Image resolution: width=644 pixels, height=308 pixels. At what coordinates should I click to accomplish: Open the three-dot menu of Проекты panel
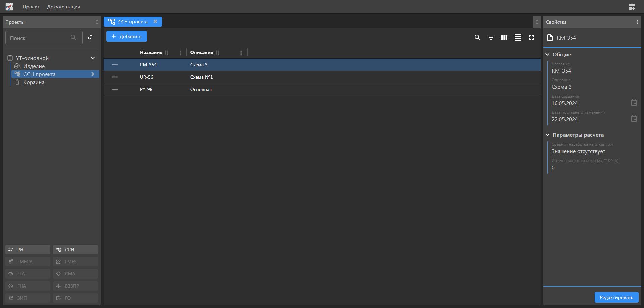point(97,22)
